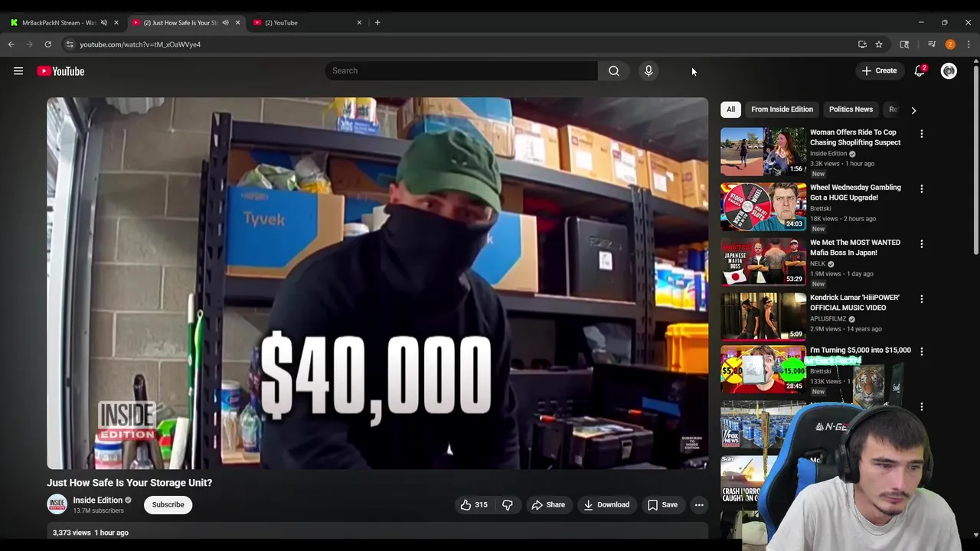Options for Turning $5,000 into $15,000 video
Viewport: 980px width, 551px height.
point(922,351)
